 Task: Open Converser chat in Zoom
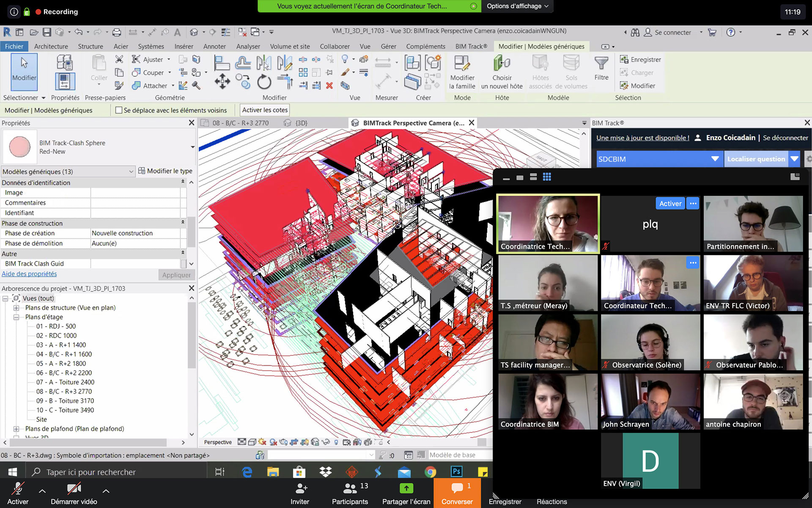point(457,494)
